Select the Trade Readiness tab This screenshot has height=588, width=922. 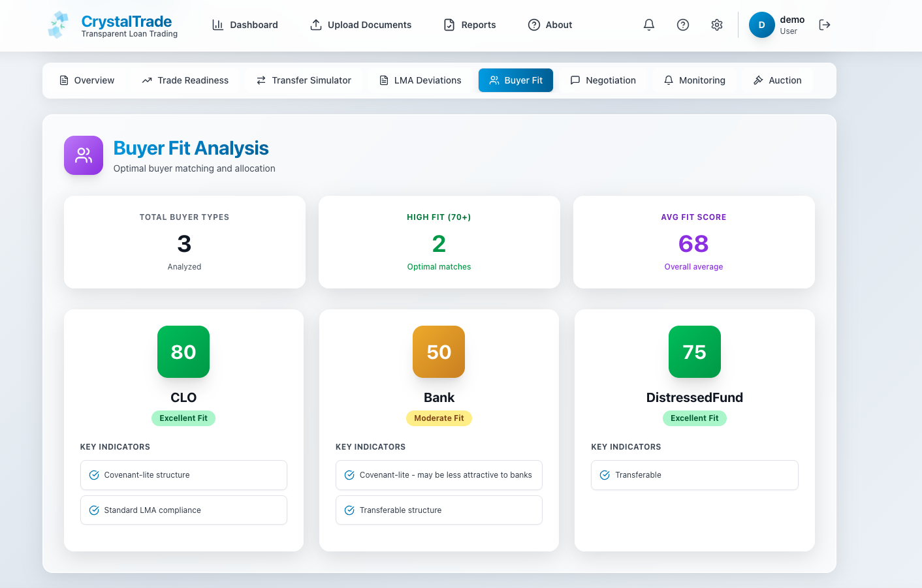click(185, 80)
